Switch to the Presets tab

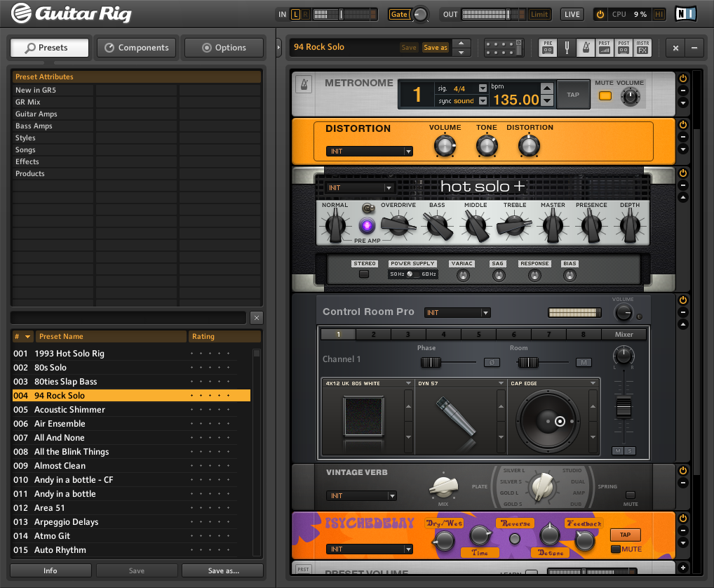pos(50,48)
